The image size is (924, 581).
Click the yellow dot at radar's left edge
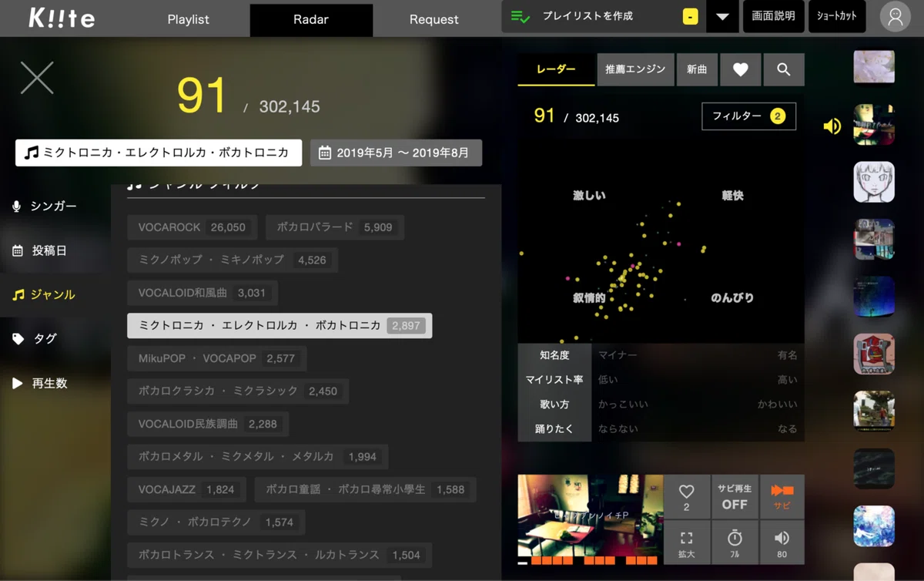coord(521,253)
